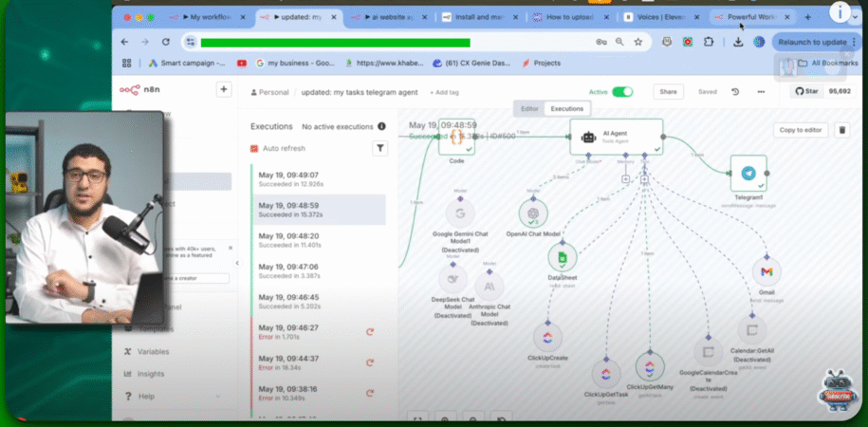Screen dimensions: 868x427
Task: Add a Memory sub-node via plus connector
Action: (625, 179)
